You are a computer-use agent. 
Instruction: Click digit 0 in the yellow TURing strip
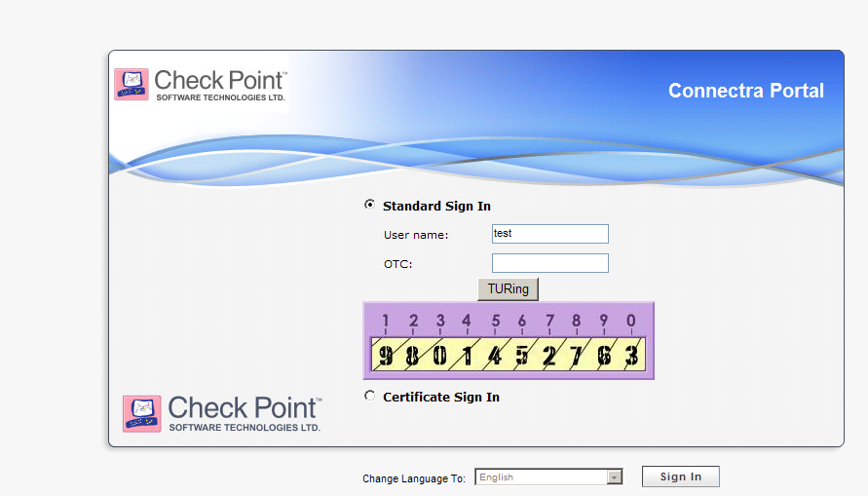(x=439, y=356)
